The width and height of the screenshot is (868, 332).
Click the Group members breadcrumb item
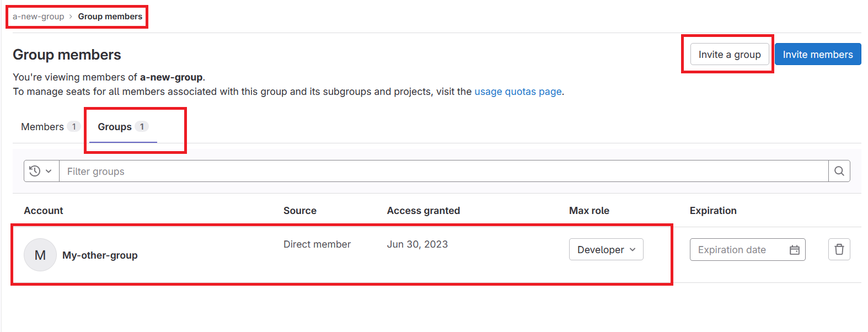pyautogui.click(x=110, y=17)
